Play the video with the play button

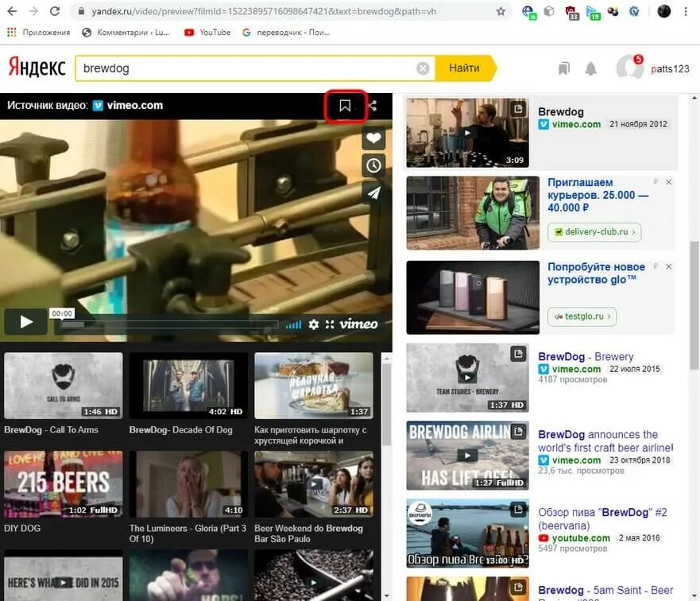tap(26, 321)
